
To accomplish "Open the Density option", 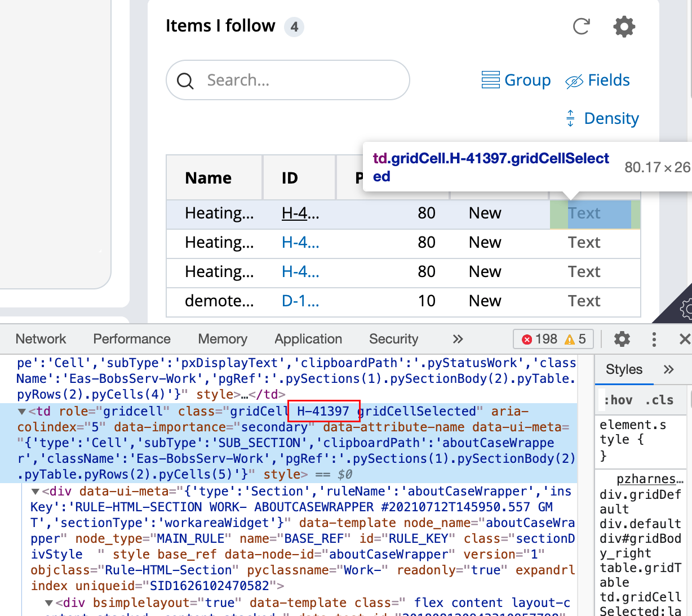I will 601,118.
